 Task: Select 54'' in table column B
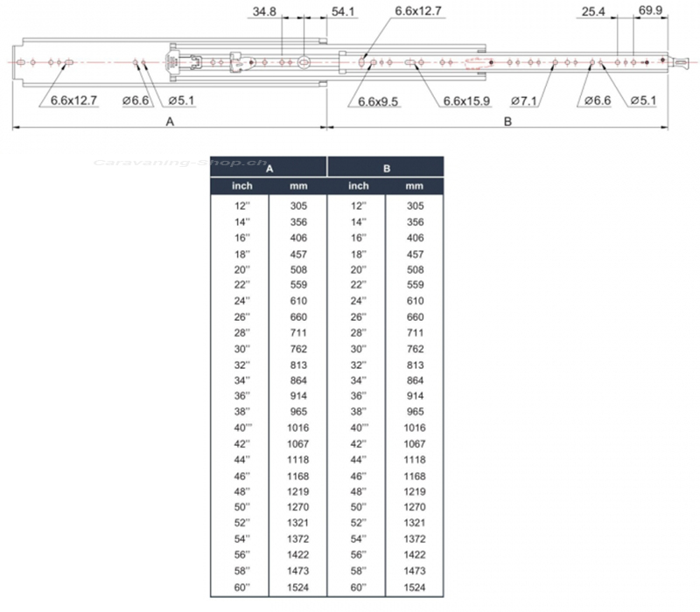click(x=359, y=539)
